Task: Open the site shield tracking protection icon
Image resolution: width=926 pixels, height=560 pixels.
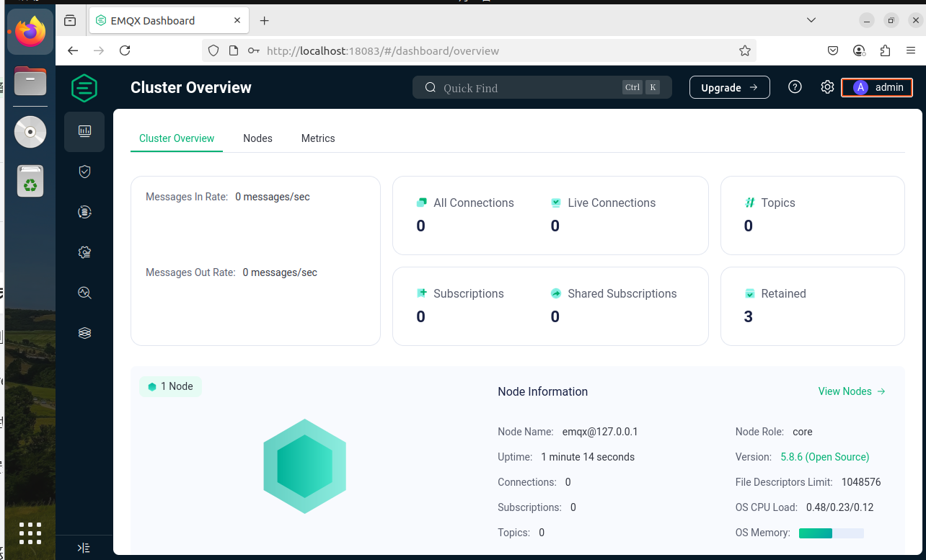Action: click(213, 50)
